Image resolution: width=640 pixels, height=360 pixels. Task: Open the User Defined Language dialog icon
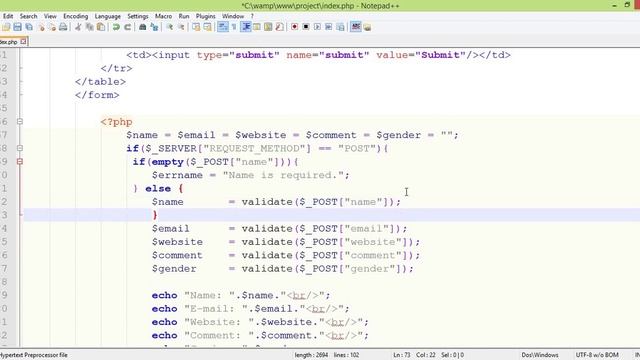(x=257, y=27)
